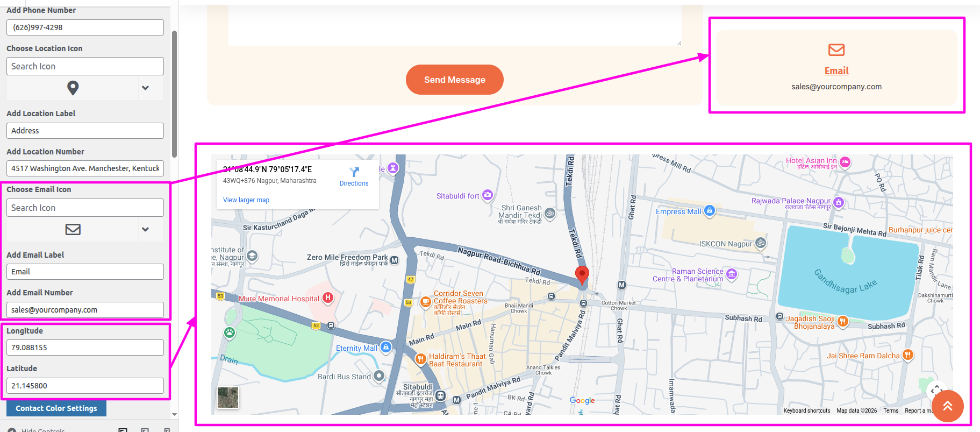This screenshot has height=432, width=980.
Task: Click the red location pin on the map
Action: pyautogui.click(x=582, y=274)
